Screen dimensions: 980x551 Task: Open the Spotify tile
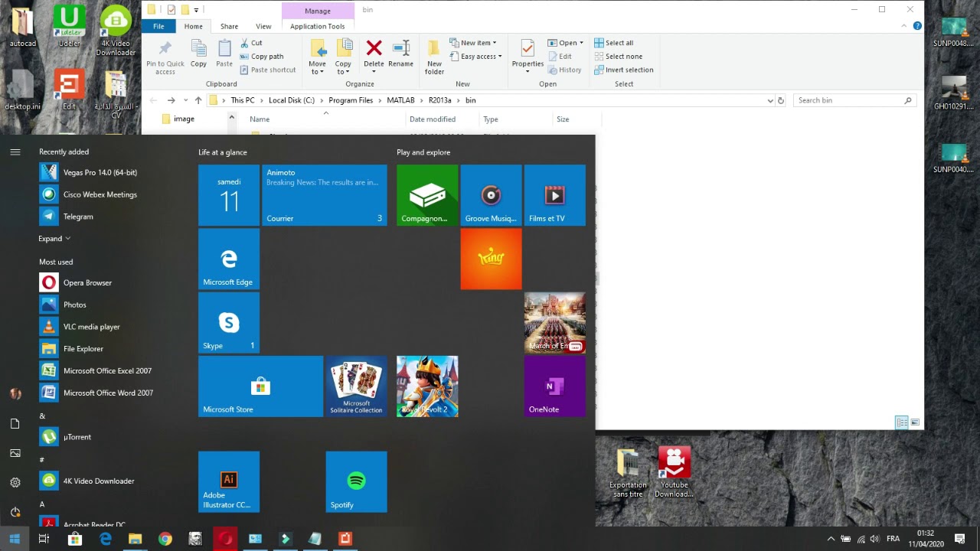[x=356, y=481]
